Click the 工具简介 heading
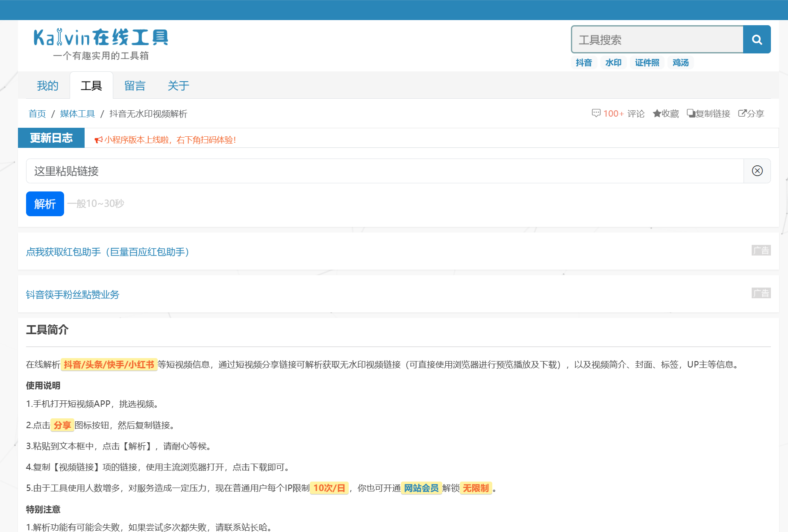Image resolution: width=788 pixels, height=532 pixels. click(47, 330)
